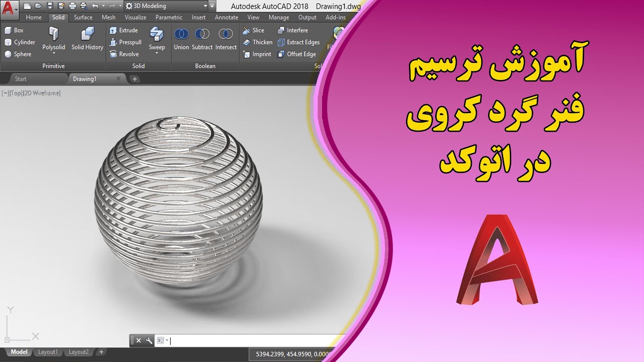This screenshot has width=644, height=362.
Task: Add a new layout with plus button
Action: (101, 352)
